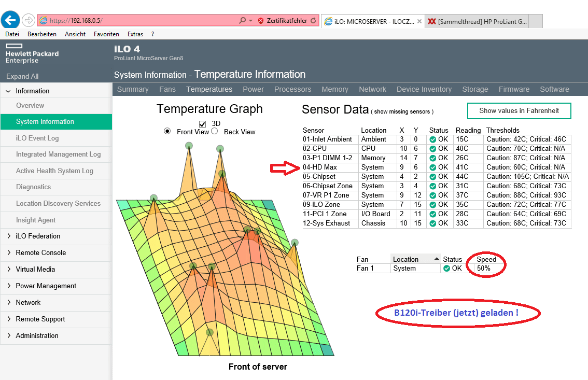The height and width of the screenshot is (380, 588).
Task: Open the Datei menu
Action: point(12,34)
